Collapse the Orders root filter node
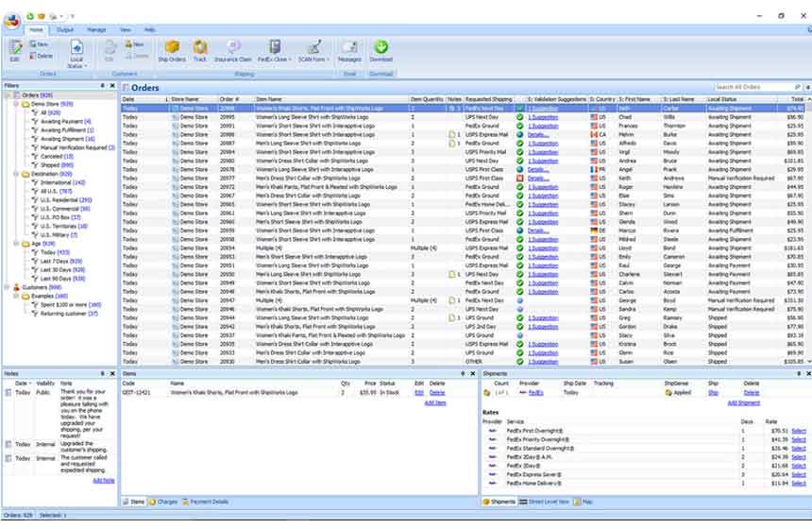This screenshot has width=812, height=529. pos(8,95)
